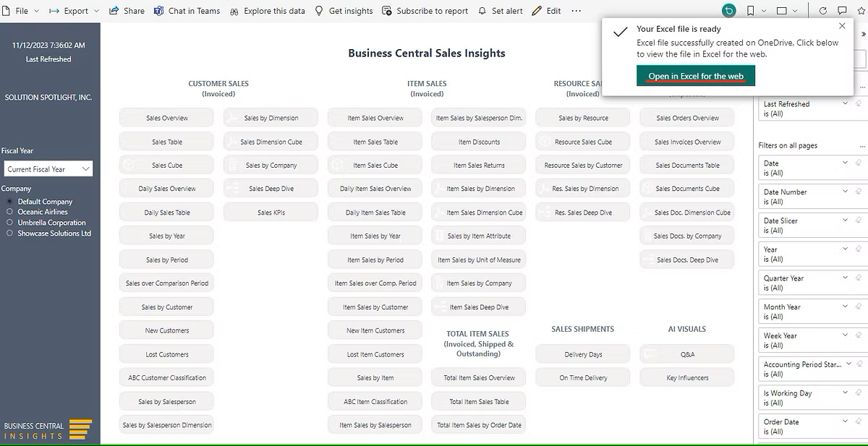Clear the Is Working Day filter eraser
The height and width of the screenshot is (446, 868).
[859, 393]
